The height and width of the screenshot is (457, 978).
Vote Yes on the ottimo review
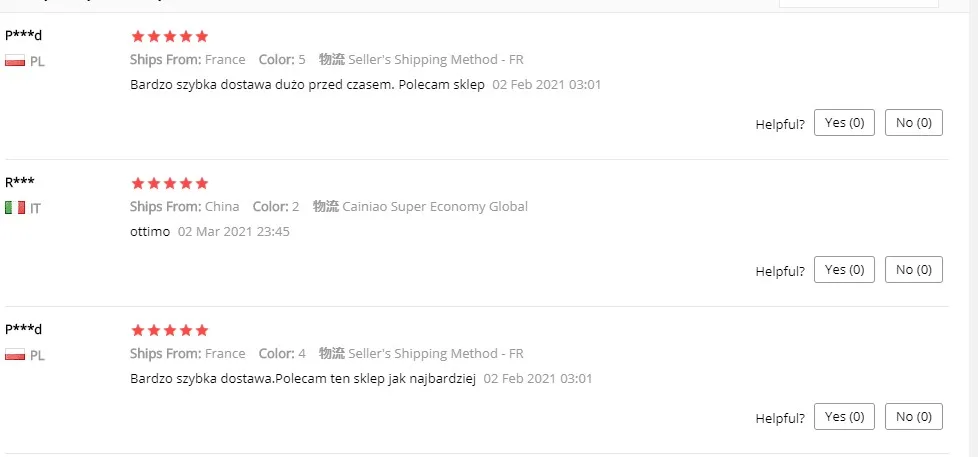[x=844, y=270]
